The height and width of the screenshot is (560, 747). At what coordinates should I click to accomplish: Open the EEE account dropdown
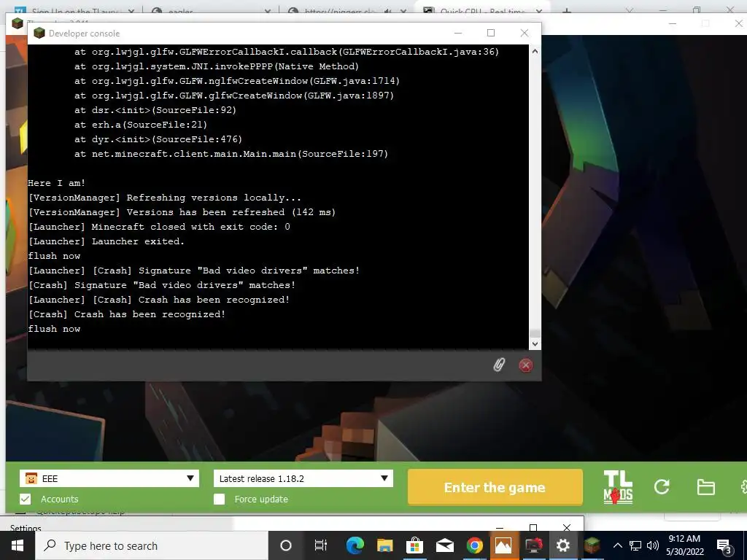point(109,478)
